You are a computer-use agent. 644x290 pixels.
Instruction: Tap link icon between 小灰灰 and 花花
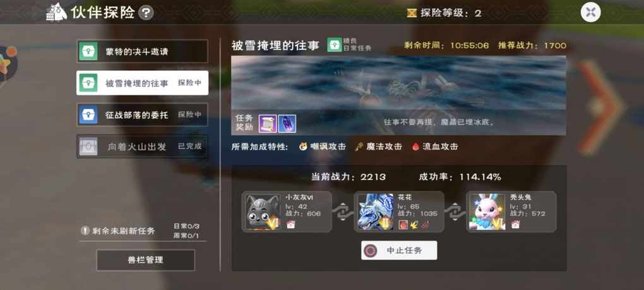point(343,212)
